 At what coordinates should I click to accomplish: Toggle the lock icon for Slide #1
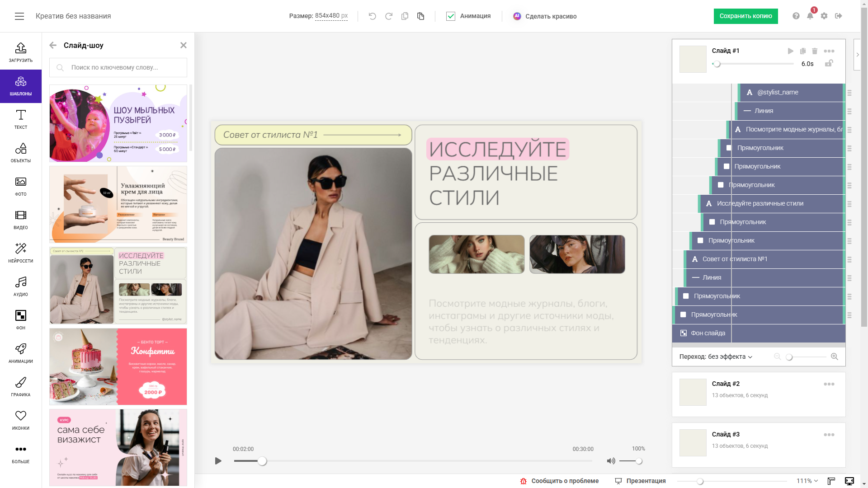pyautogui.click(x=829, y=63)
